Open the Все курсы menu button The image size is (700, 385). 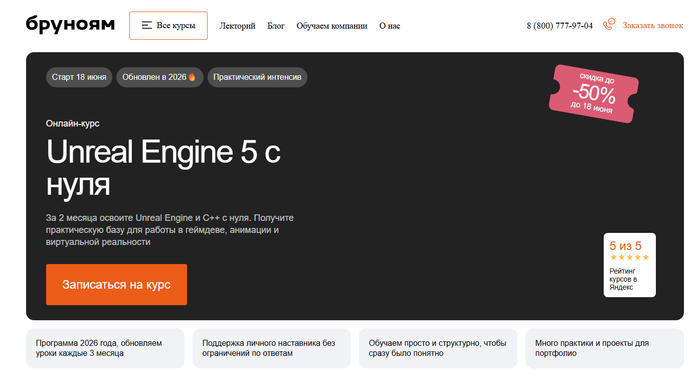(x=168, y=25)
